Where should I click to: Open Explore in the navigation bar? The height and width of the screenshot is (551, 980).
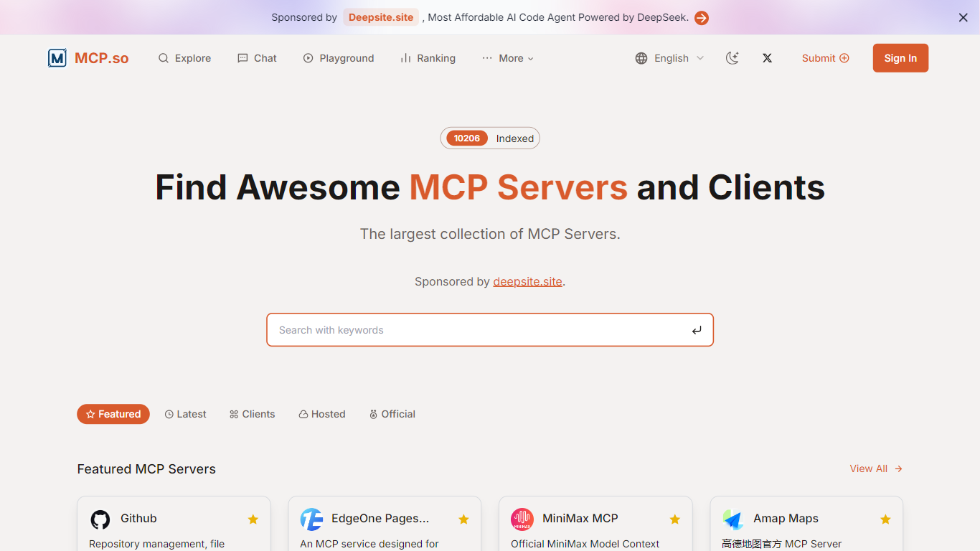pyautogui.click(x=185, y=58)
